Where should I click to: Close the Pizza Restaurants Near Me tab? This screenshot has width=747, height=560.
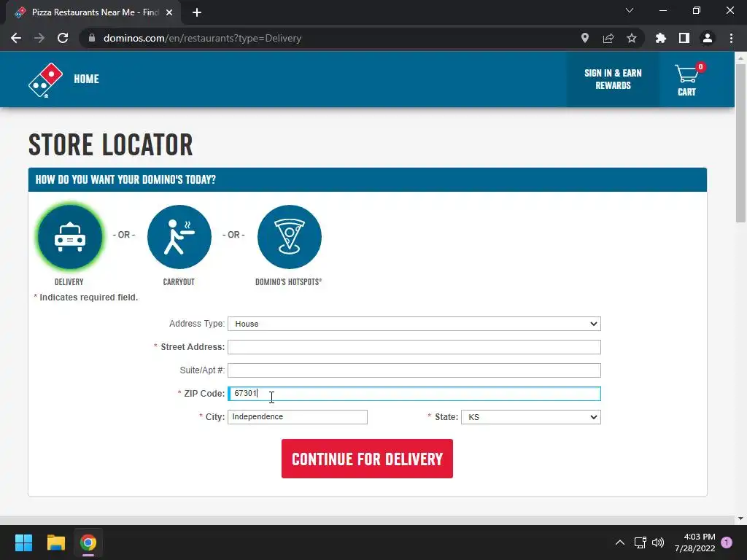click(169, 12)
